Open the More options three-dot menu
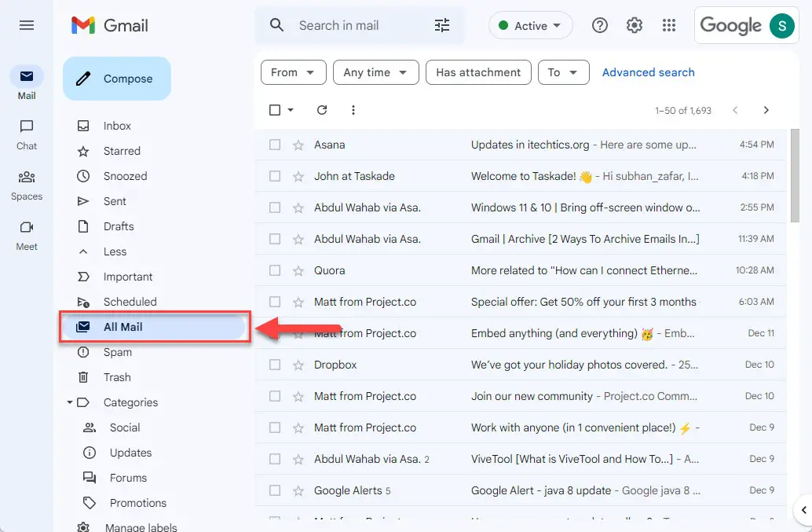This screenshot has height=532, width=812. pyautogui.click(x=353, y=110)
